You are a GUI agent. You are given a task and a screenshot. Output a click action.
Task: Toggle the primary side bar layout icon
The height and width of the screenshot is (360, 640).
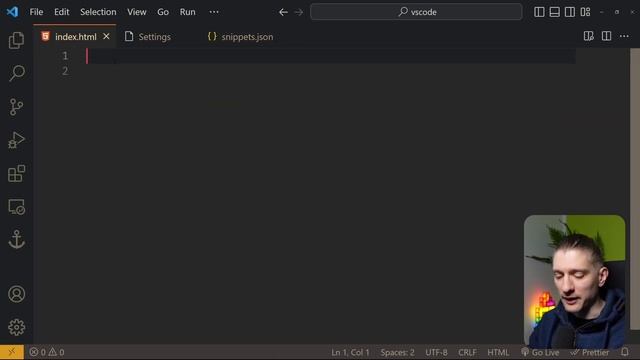click(539, 12)
